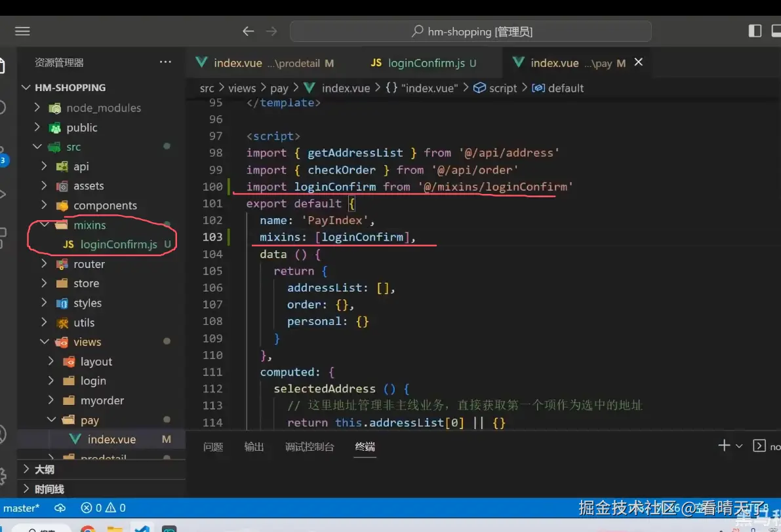This screenshot has height=532, width=781.
Task: Click line 100 import loginConfirm code
Action: click(x=409, y=187)
